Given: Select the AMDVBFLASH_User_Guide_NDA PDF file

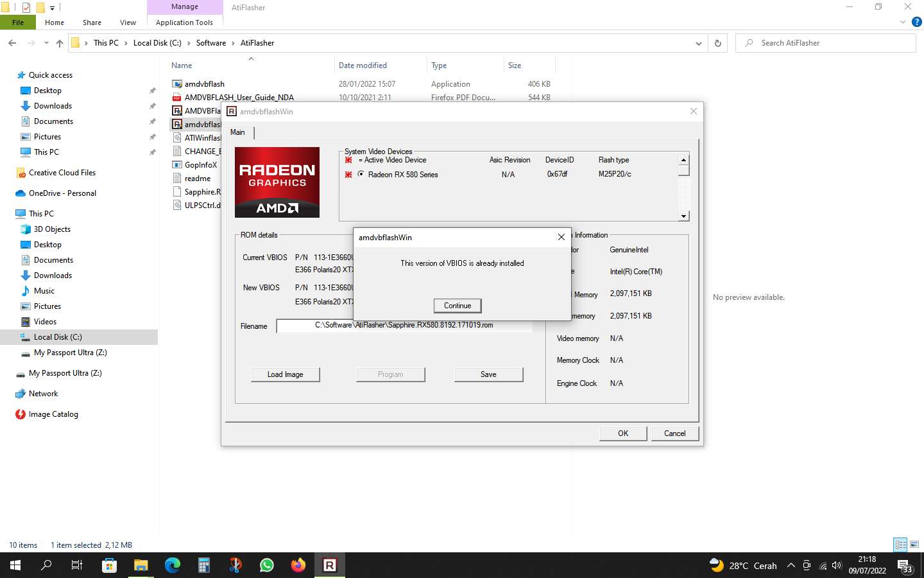Looking at the screenshot, I should pyautogui.click(x=233, y=98).
